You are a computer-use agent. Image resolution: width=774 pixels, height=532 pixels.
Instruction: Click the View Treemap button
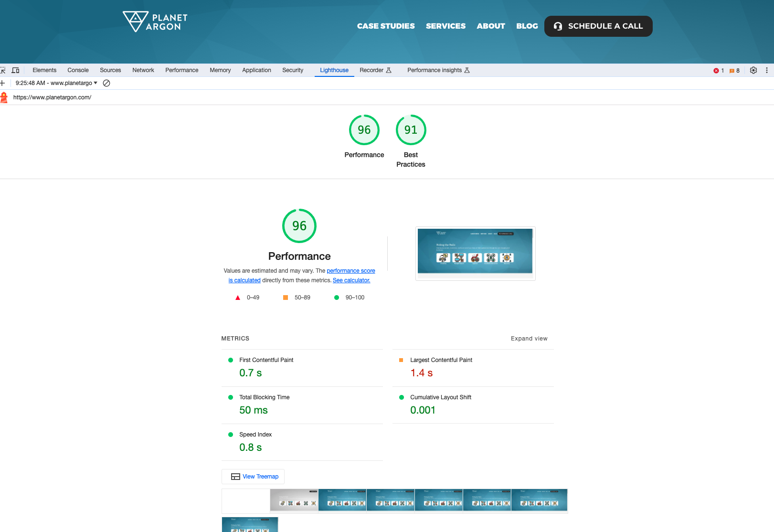click(x=253, y=477)
